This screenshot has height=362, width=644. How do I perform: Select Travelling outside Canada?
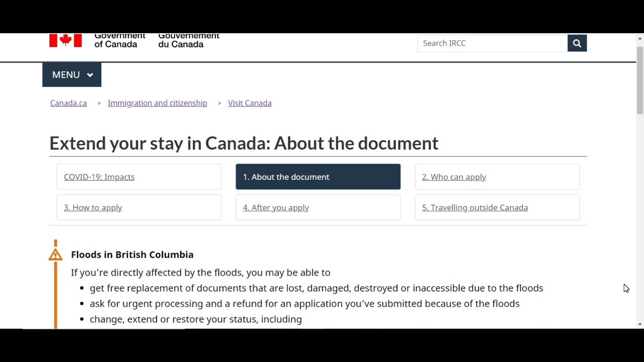point(474,207)
